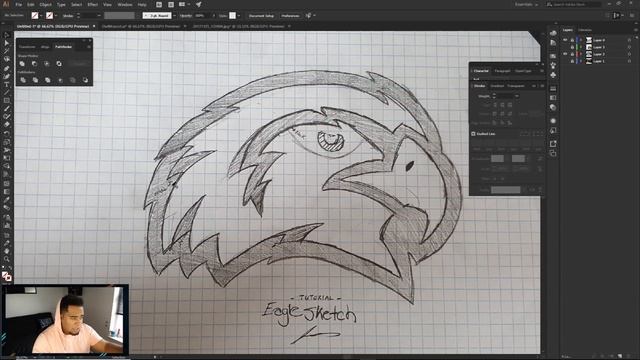Screen dimensions: 640x360
Task: Select the Zoom tool
Action: 7,259
